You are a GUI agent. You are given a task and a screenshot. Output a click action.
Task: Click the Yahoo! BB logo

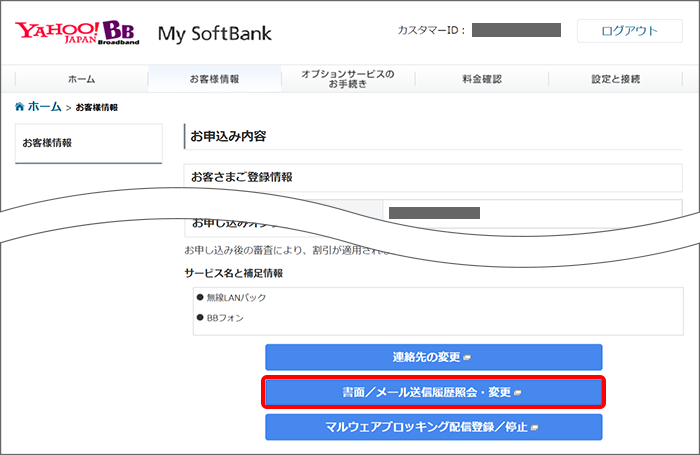click(77, 33)
